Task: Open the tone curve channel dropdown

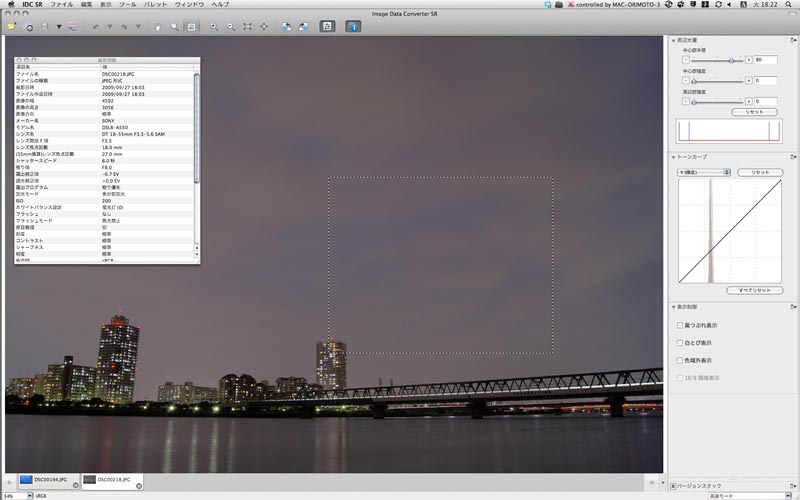Action: tap(704, 172)
